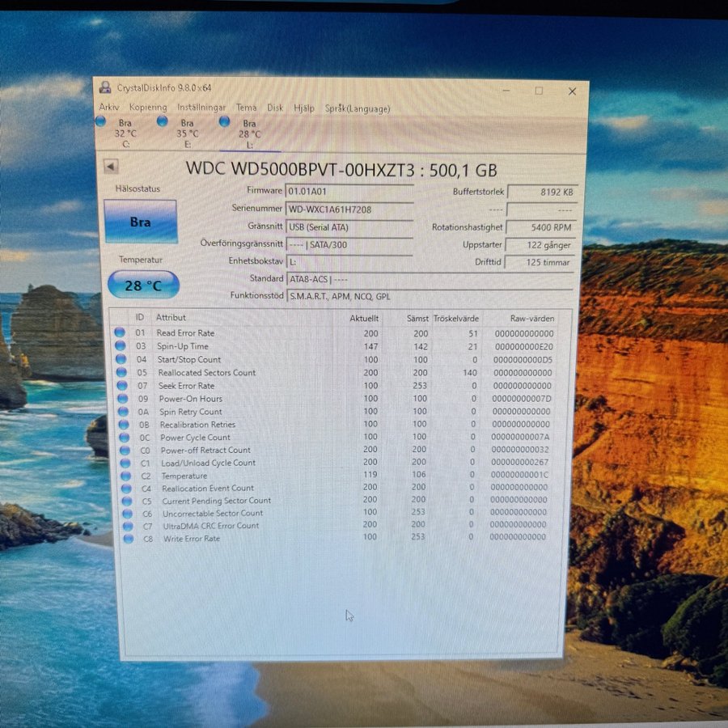Click the status orb beside Temperature attribute

pyautogui.click(x=125, y=476)
